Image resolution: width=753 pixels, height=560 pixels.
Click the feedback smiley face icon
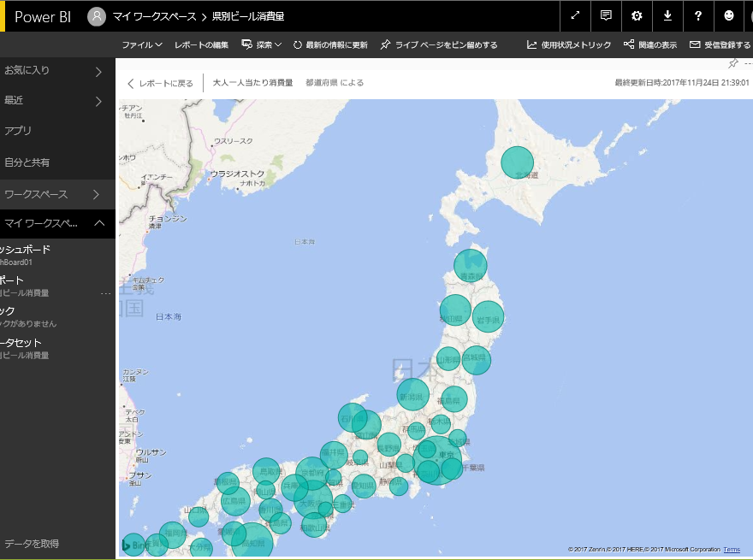729,15
